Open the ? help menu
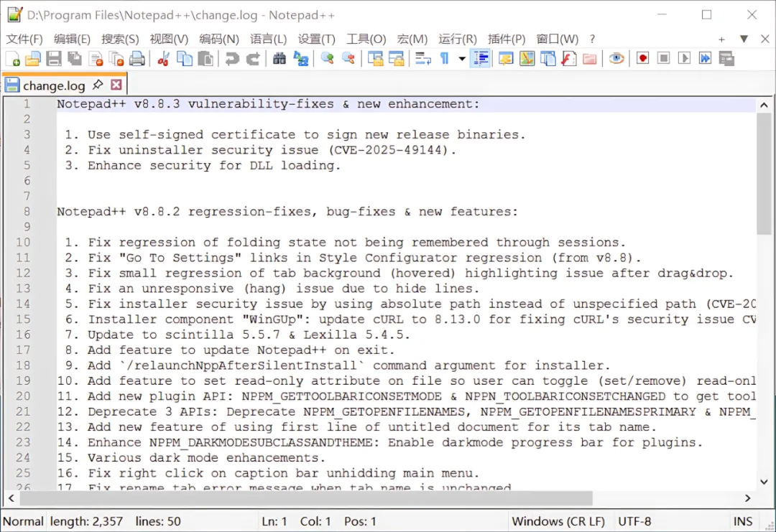Screen dimensions: 776x532 point(592,39)
